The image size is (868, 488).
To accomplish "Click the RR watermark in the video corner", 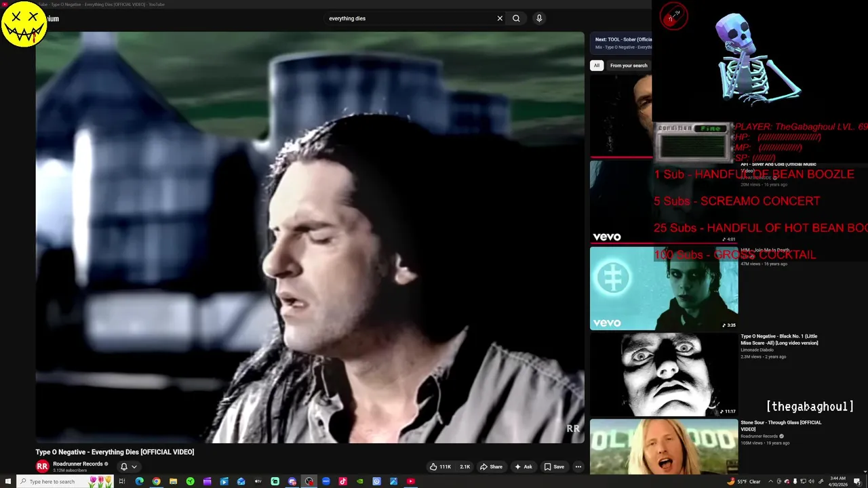I will [573, 428].
